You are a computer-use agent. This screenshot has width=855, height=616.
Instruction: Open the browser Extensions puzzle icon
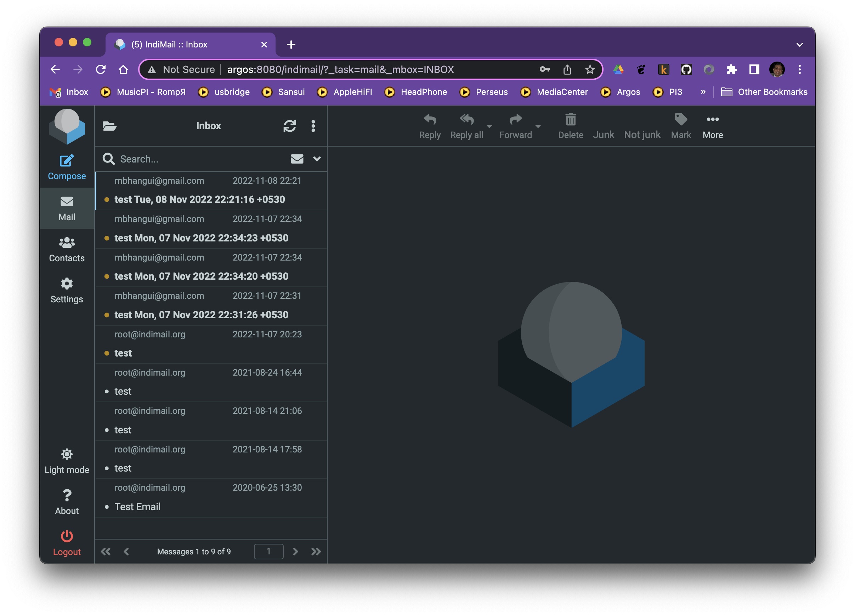point(731,69)
